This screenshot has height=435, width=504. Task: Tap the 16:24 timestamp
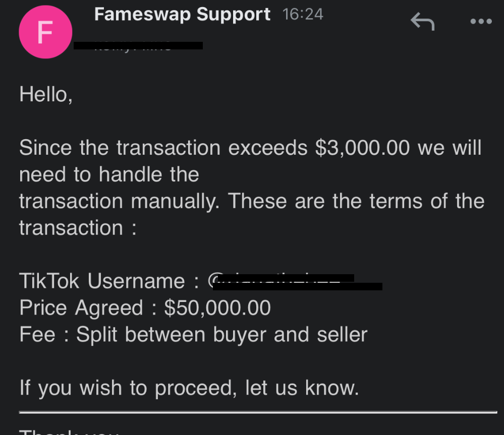point(303,15)
